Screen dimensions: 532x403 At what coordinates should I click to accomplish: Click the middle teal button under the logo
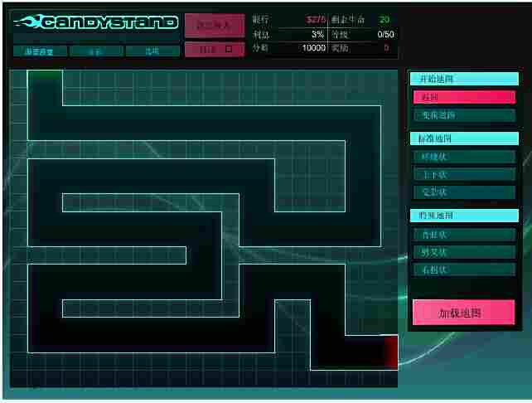[96, 51]
